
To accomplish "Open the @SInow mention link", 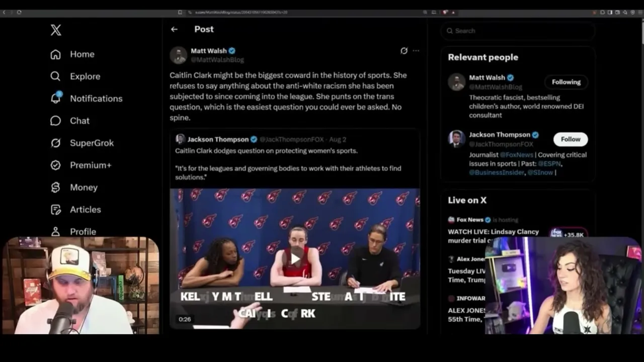I will (x=540, y=172).
